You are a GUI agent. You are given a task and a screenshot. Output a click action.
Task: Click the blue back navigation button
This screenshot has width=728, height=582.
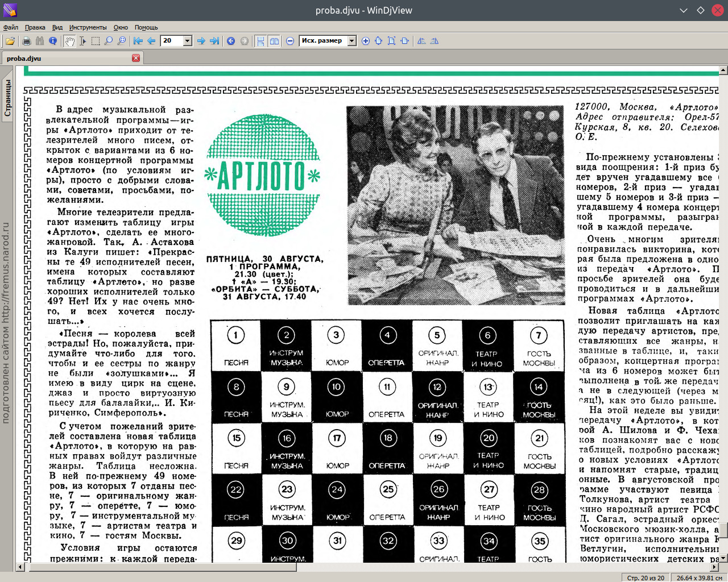pos(231,41)
